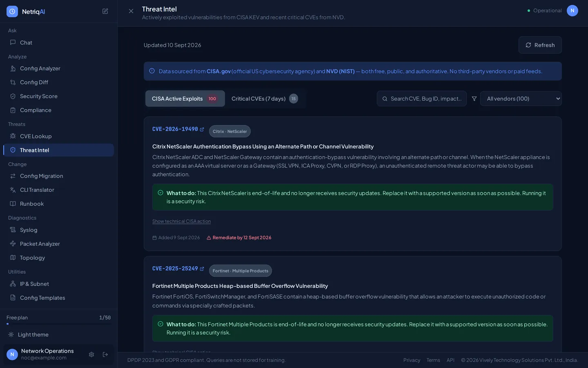Open the Terms footer link
This screenshot has height=368, width=588.
point(433,360)
